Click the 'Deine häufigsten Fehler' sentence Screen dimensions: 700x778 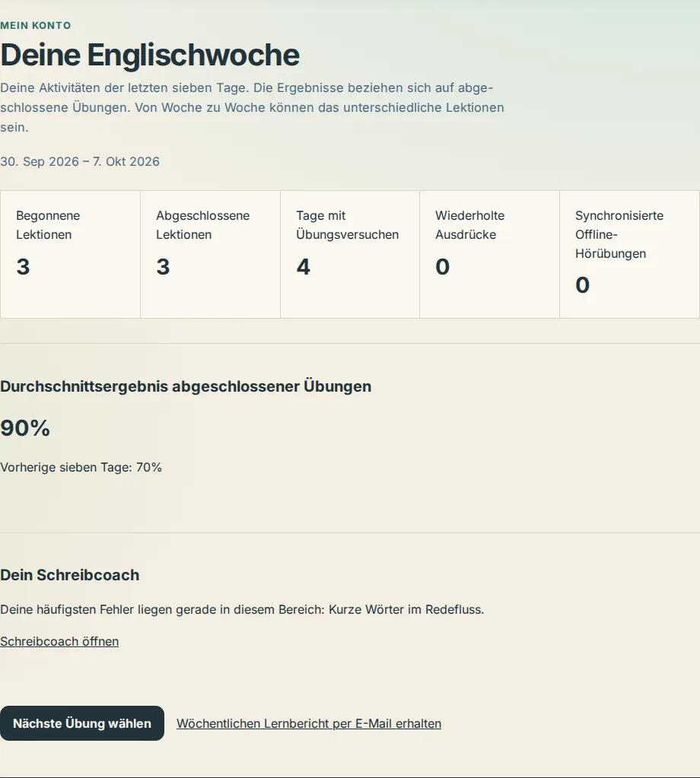click(x=242, y=609)
